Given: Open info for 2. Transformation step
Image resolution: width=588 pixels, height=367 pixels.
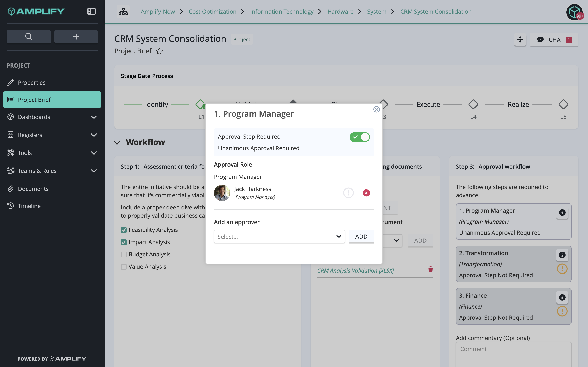Looking at the screenshot, I should 562,255.
